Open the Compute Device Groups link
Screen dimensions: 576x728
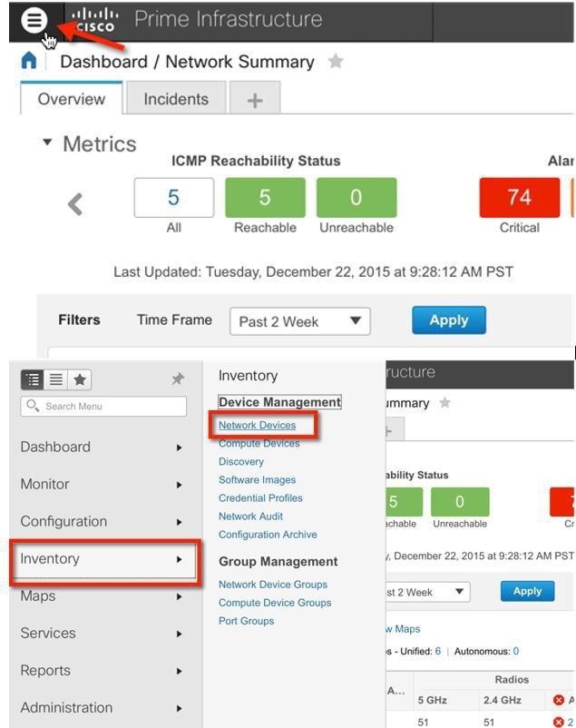tap(275, 602)
